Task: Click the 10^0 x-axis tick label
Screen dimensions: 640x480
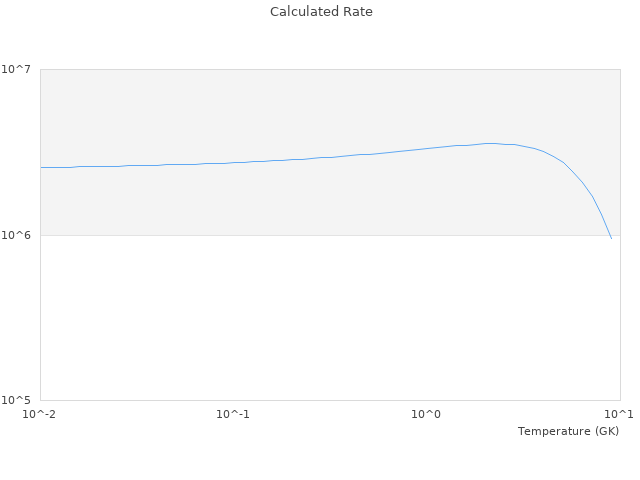Action: (426, 415)
